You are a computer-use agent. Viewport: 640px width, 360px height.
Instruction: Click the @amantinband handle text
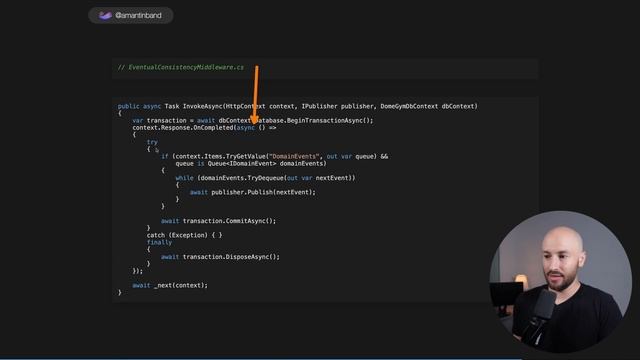[138, 16]
